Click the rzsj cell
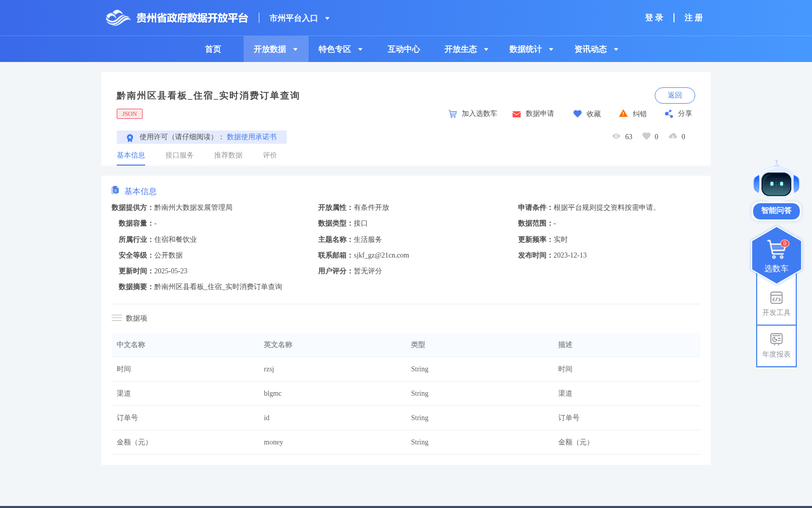Viewport: 812px width, 508px height. (x=269, y=369)
